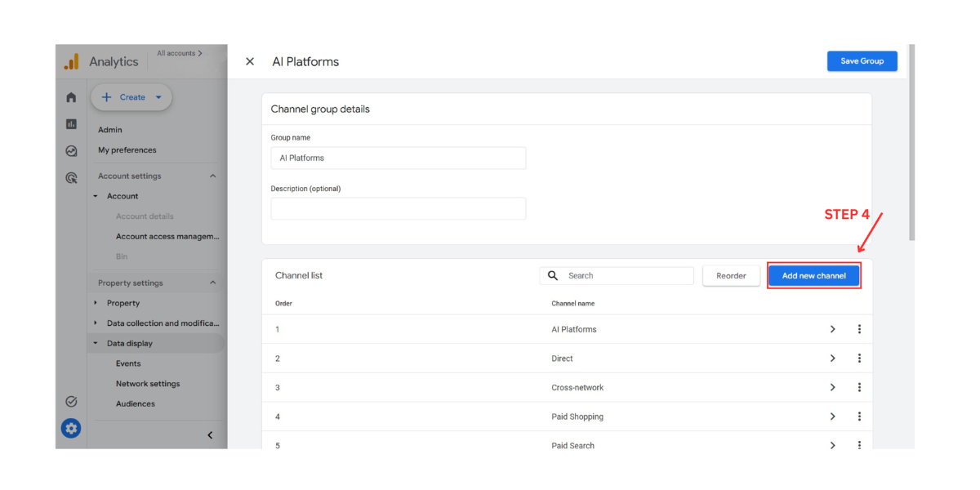Click the Cross-network channel name
Screen dimensions: 980x490
coord(577,387)
